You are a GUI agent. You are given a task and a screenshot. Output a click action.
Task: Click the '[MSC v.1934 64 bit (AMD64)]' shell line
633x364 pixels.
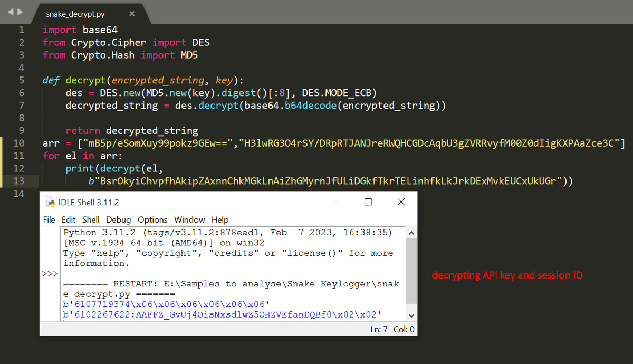(164, 243)
